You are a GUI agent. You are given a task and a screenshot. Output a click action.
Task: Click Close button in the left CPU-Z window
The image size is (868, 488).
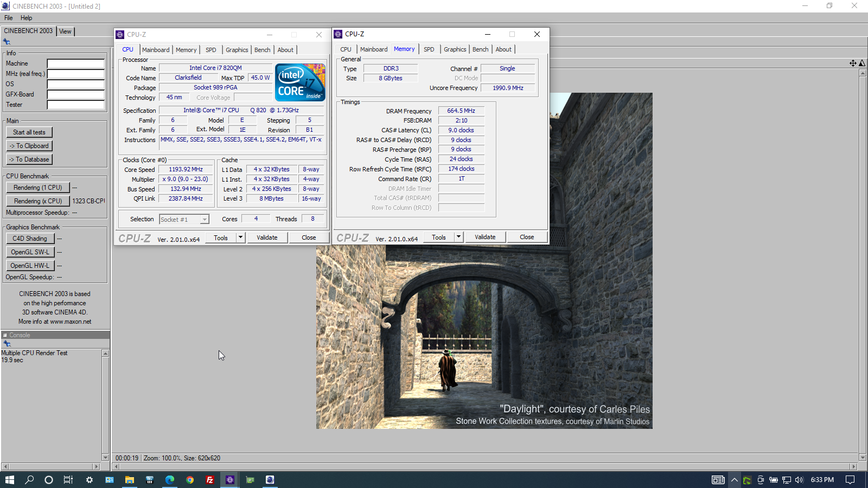click(x=309, y=237)
